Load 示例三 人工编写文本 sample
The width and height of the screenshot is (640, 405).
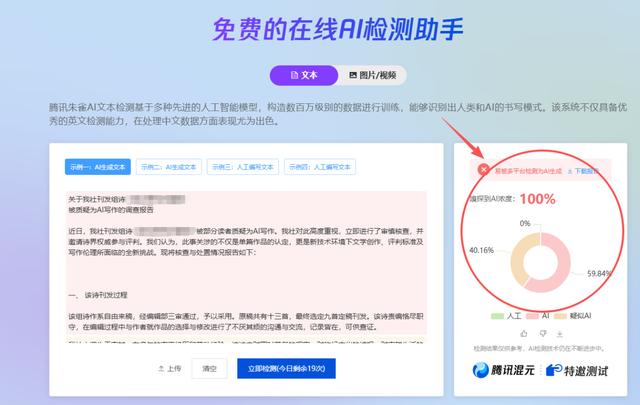click(242, 167)
